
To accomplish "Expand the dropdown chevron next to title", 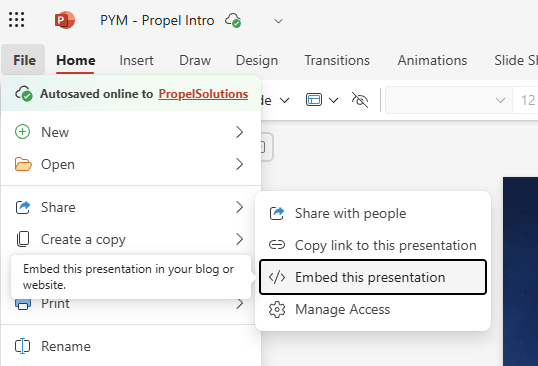I will [278, 21].
